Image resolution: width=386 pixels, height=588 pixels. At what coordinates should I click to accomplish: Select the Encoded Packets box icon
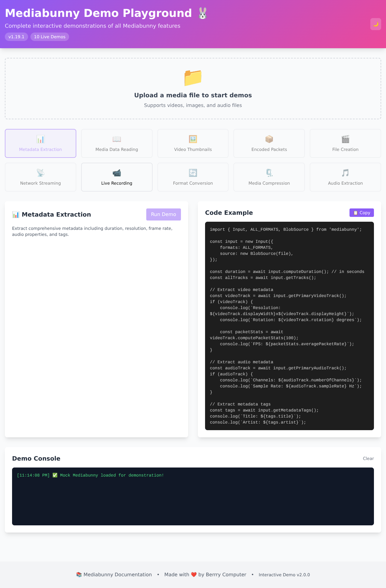pyautogui.click(x=269, y=139)
